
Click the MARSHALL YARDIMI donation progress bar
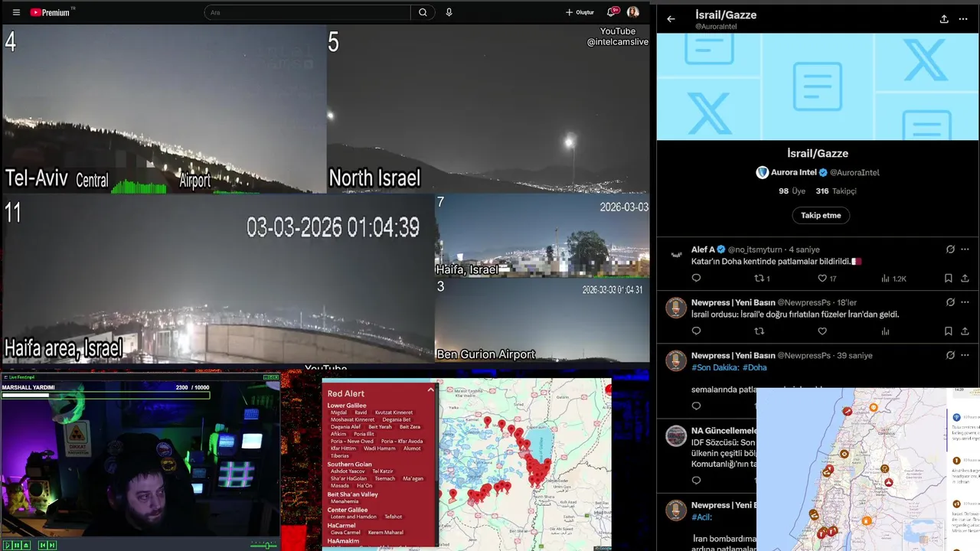(106, 395)
